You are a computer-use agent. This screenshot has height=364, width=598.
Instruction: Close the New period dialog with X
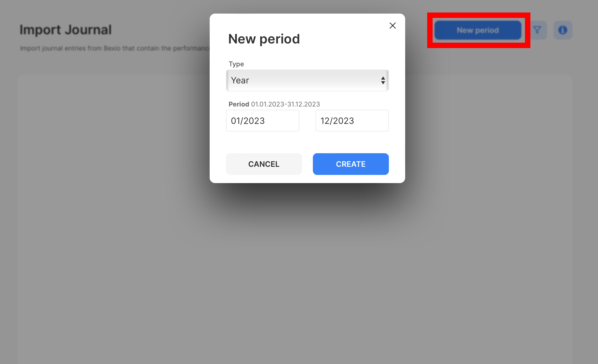click(x=392, y=26)
